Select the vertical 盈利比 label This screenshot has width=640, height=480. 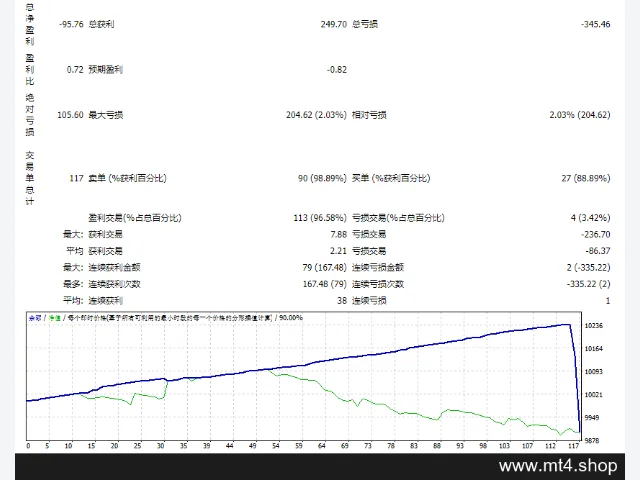[29, 69]
